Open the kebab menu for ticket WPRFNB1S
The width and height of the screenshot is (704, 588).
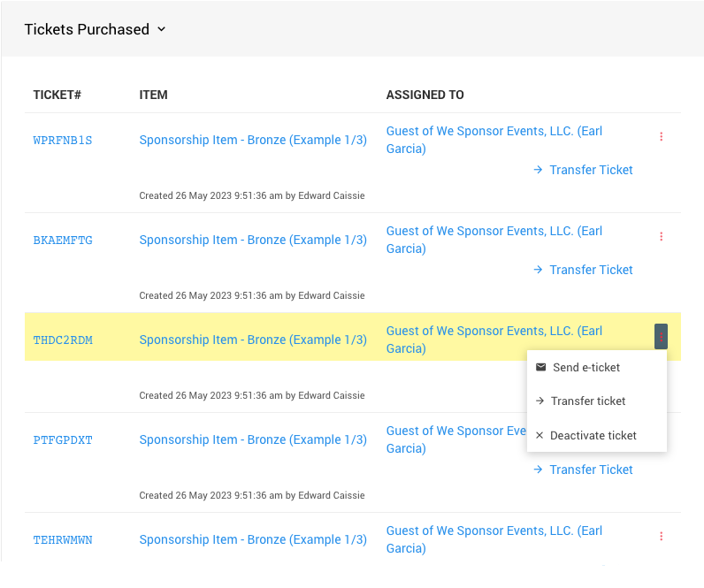[661, 137]
